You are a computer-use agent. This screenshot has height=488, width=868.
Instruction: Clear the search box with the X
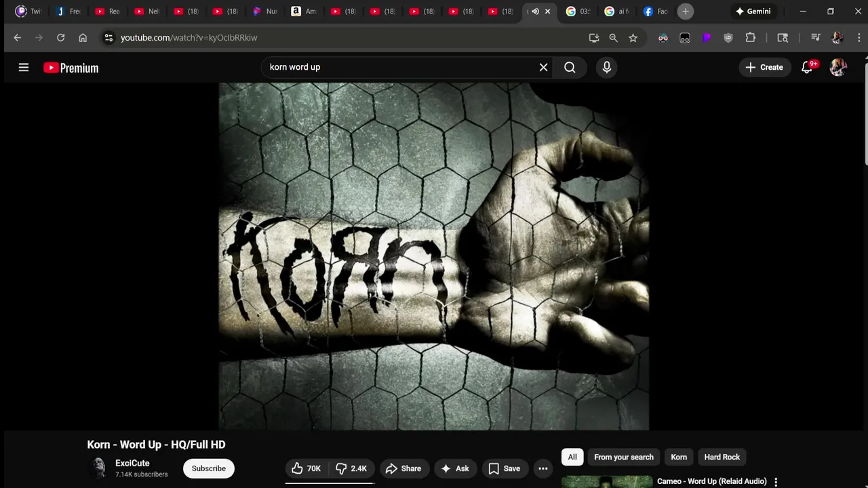point(543,67)
